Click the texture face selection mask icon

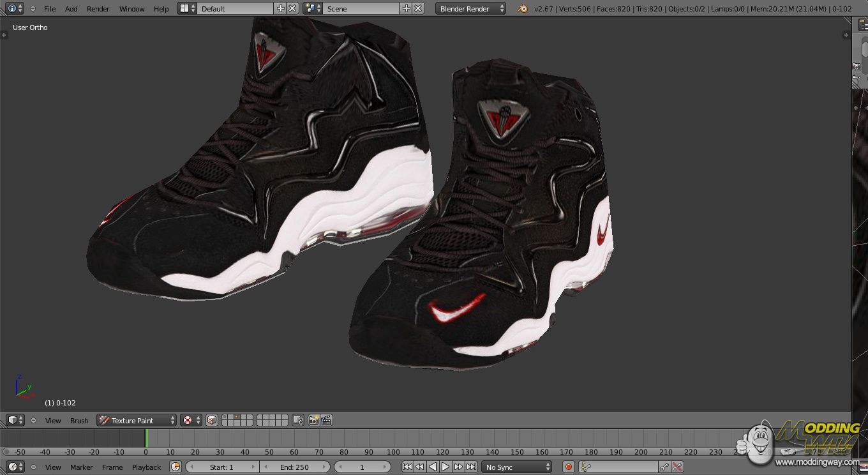point(212,420)
